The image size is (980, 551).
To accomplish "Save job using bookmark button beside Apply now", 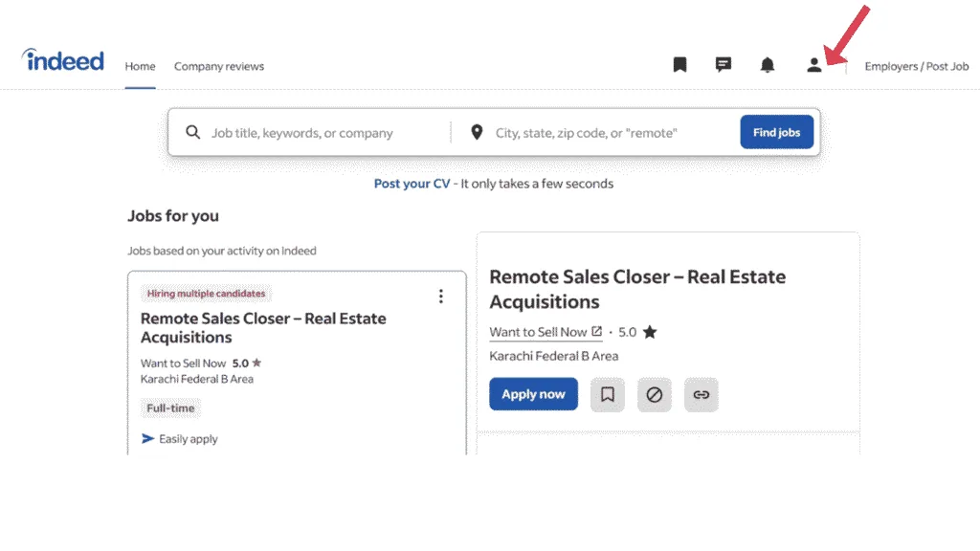I will pyautogui.click(x=608, y=394).
